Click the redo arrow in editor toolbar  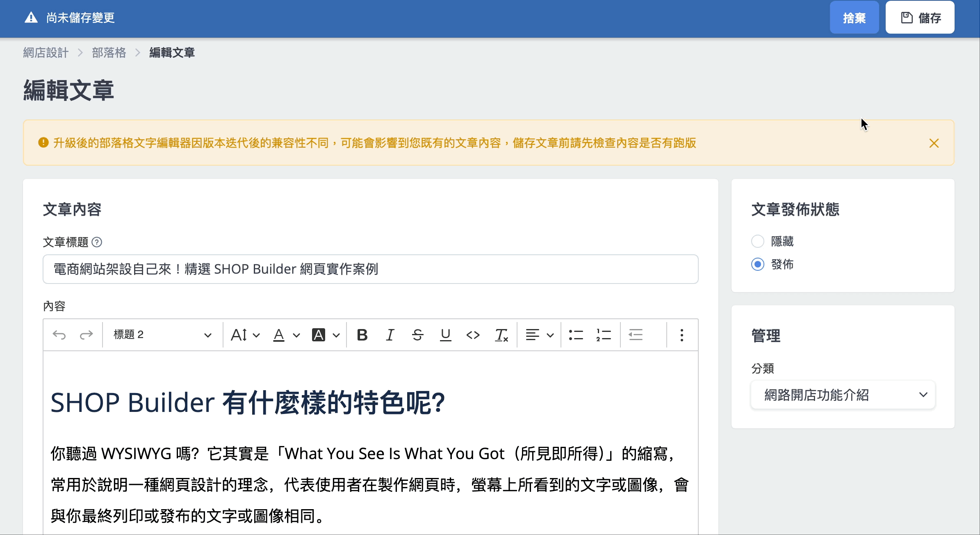[x=86, y=335]
